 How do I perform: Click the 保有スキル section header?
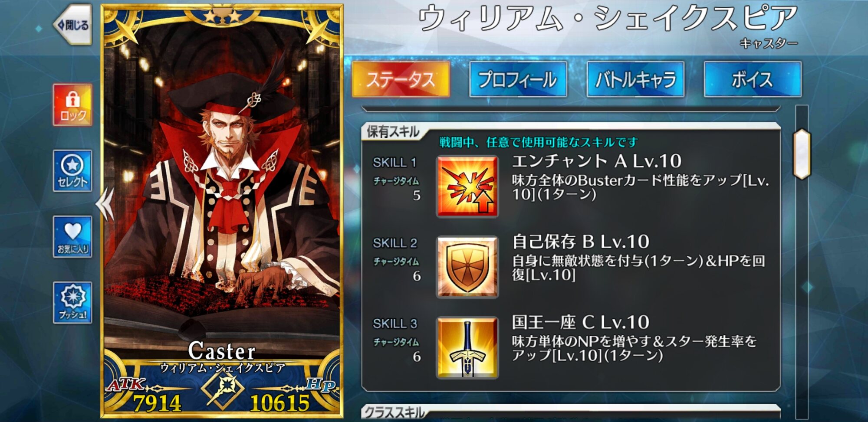393,131
